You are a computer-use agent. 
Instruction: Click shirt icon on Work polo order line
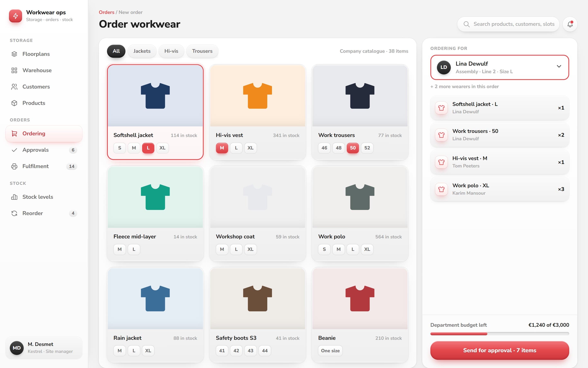[441, 189]
